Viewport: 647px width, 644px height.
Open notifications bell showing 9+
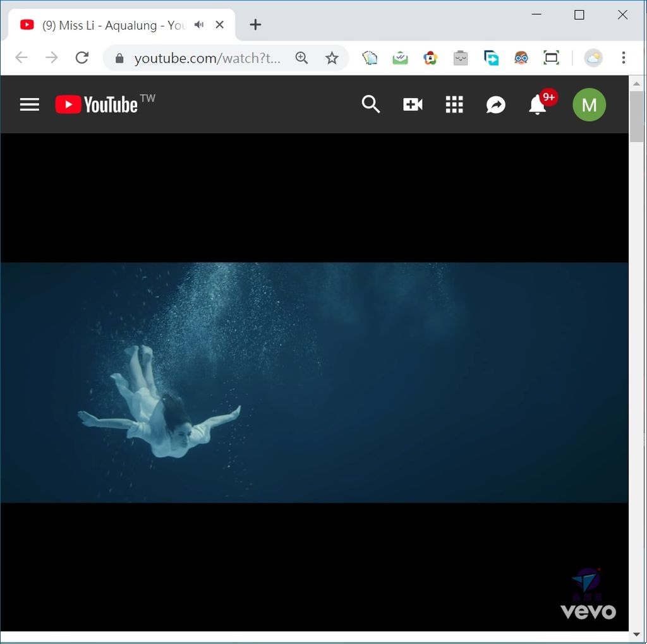[542, 102]
